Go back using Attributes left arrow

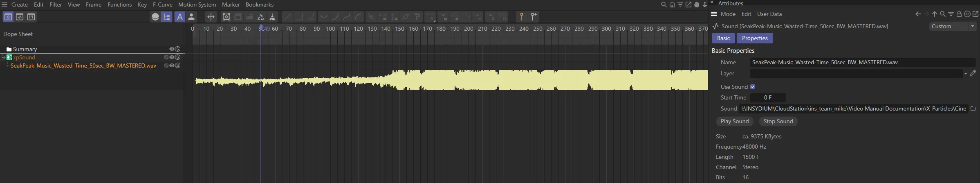click(x=918, y=14)
